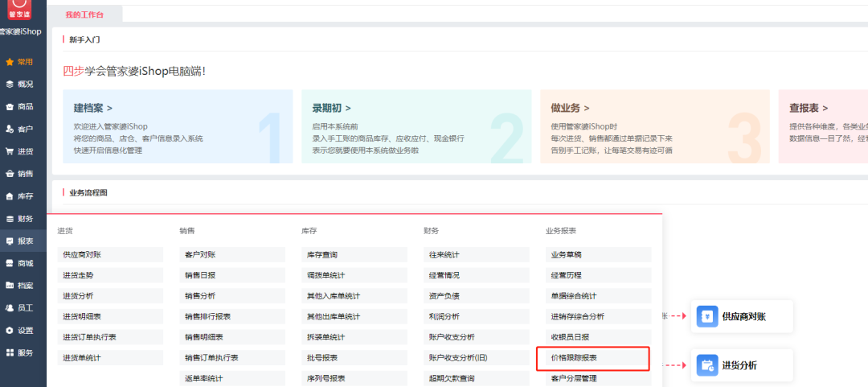Click the 服务 grid icon in sidebar
This screenshot has width=868, height=387.
(10, 352)
